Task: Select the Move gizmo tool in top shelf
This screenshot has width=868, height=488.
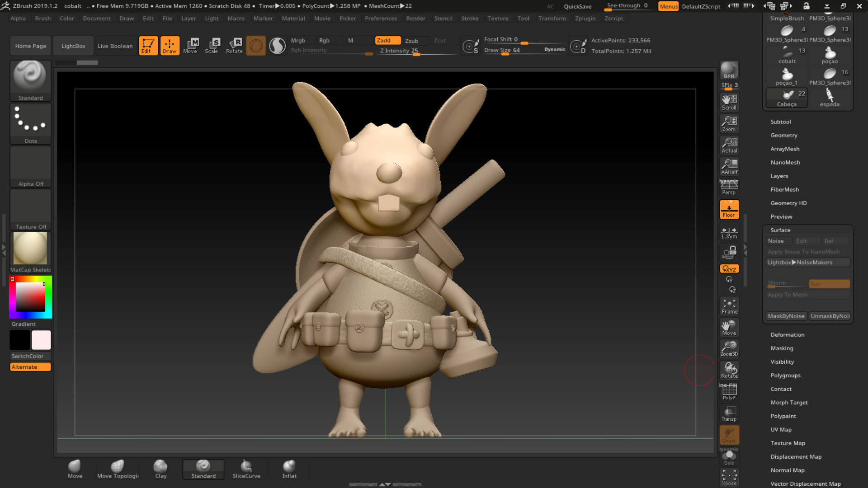Action: tap(190, 46)
